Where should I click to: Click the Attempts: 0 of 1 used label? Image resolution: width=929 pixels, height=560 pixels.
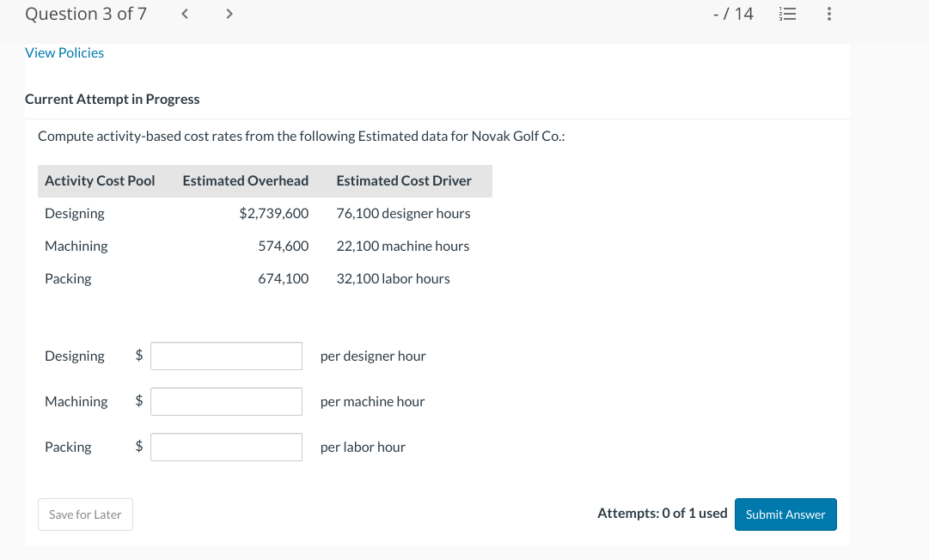(x=661, y=513)
